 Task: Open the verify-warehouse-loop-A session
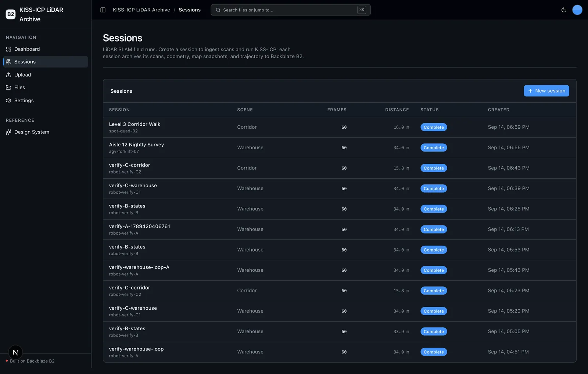139,267
